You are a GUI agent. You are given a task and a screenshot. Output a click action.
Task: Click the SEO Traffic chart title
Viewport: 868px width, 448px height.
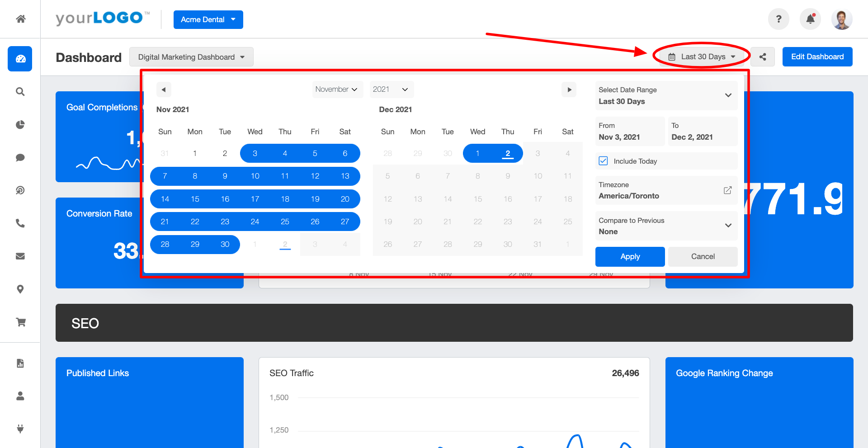(x=292, y=373)
